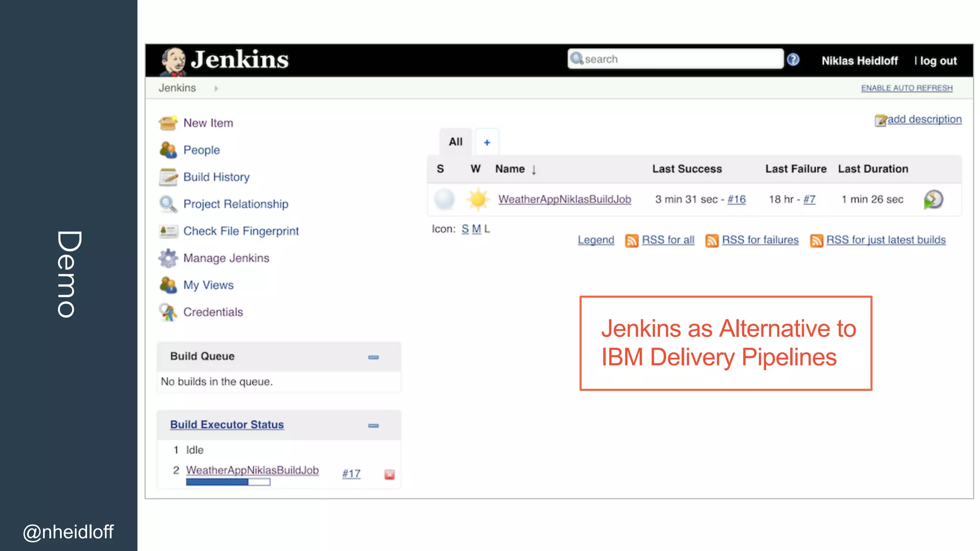980x551 pixels.
Task: Sort jobs by Name column header
Action: 515,169
